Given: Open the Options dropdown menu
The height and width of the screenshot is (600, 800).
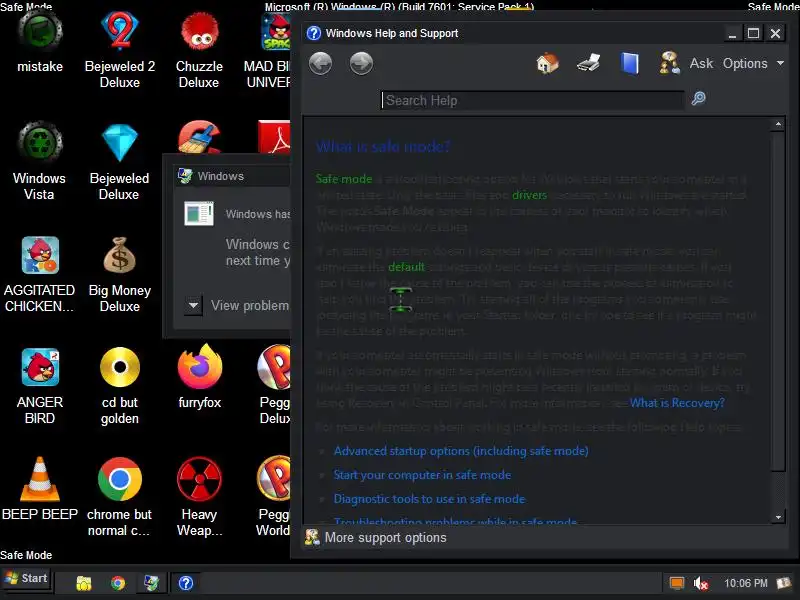Looking at the screenshot, I should coord(753,64).
